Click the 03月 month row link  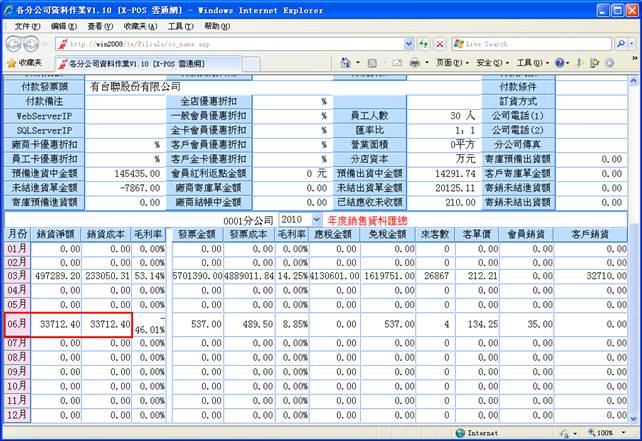coord(17,275)
